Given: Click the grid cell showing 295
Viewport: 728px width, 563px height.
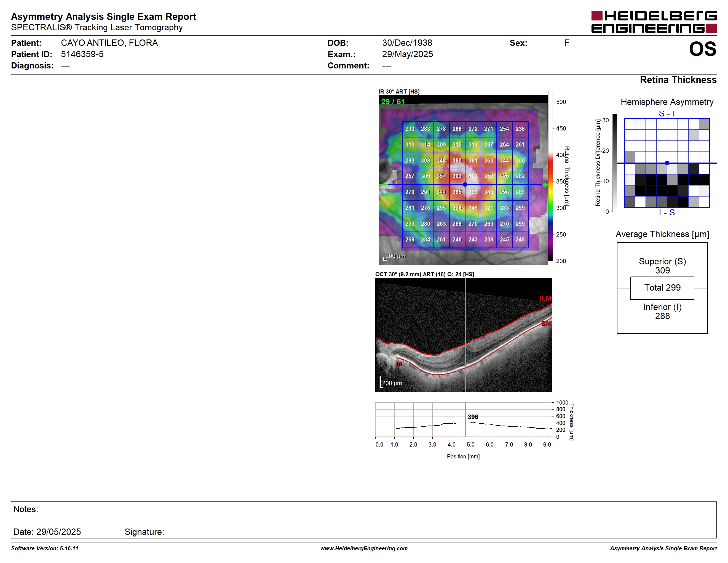Looking at the screenshot, I should point(441,208).
